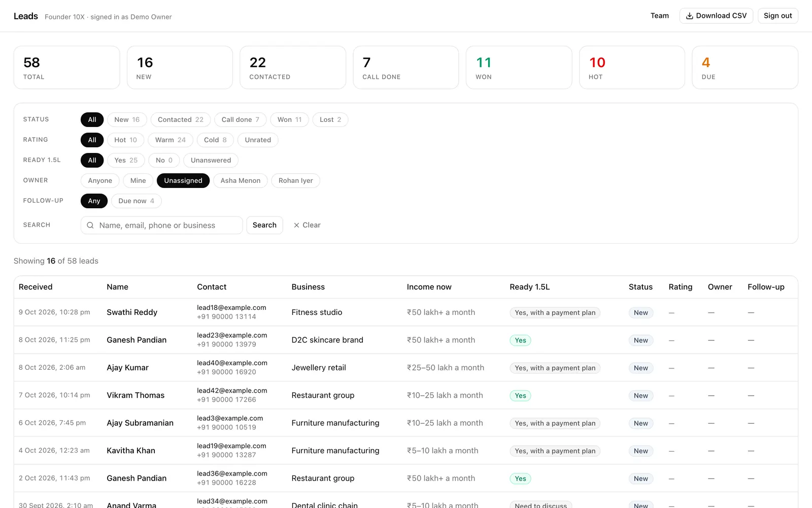This screenshot has height=508, width=812.
Task: Click the Jewellery retail business cell
Action: click(319, 368)
